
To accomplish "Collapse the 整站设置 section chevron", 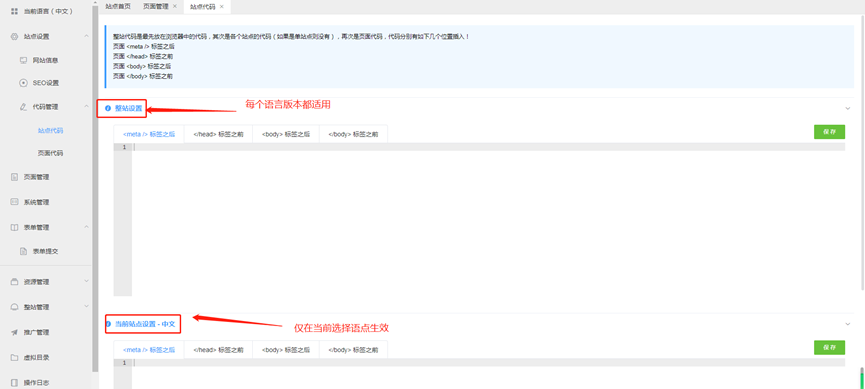I will (848, 108).
